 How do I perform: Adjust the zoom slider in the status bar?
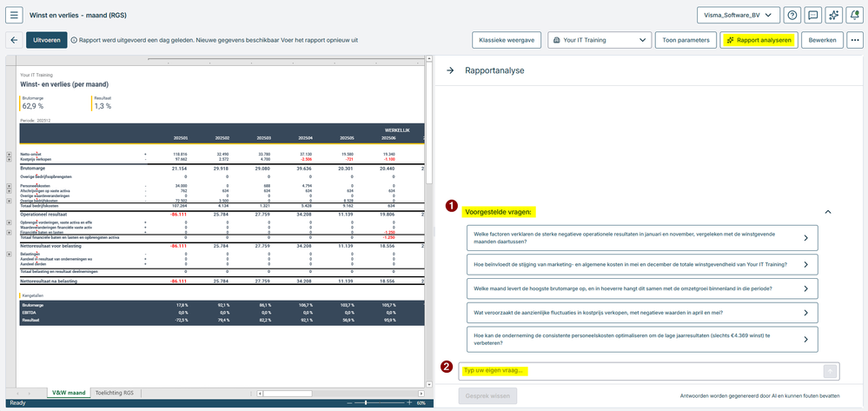coord(366,402)
